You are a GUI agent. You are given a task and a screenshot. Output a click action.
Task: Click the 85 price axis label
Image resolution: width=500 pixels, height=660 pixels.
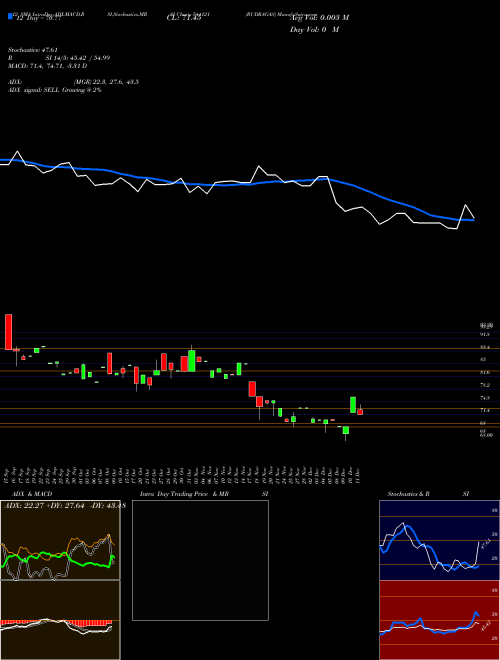coord(483,359)
